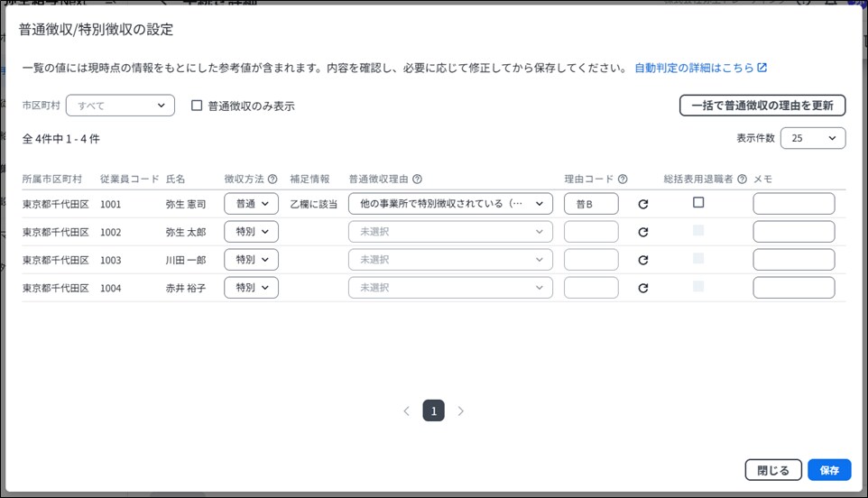
Task: Click 理由コード field for employee 1003
Action: click(x=591, y=260)
